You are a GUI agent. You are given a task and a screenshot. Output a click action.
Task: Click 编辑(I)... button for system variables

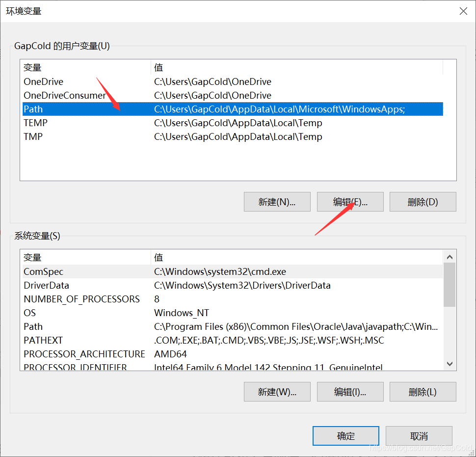coord(350,392)
